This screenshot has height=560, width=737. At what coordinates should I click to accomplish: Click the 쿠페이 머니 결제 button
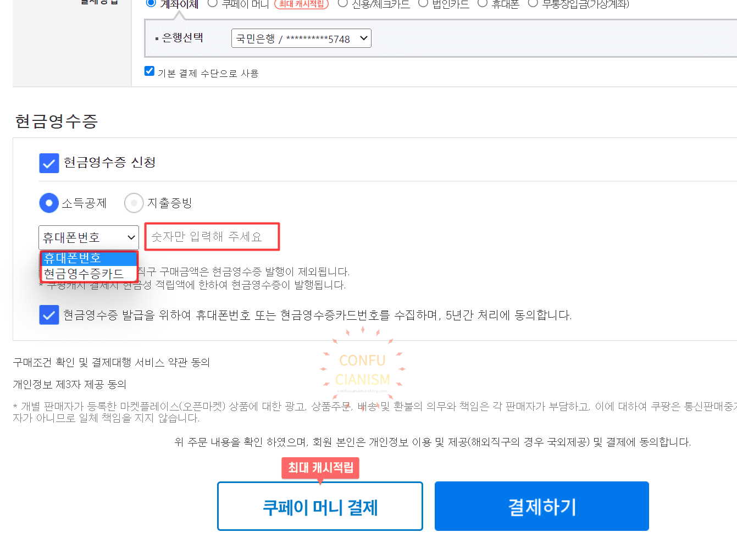pos(320,506)
